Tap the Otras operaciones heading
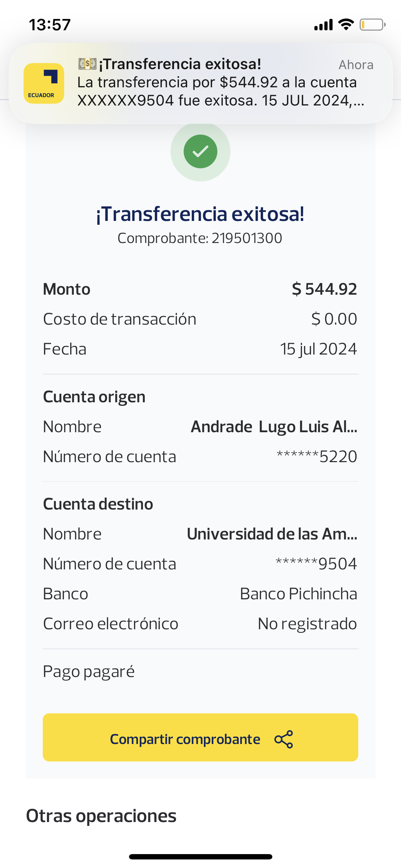 pyautogui.click(x=101, y=816)
